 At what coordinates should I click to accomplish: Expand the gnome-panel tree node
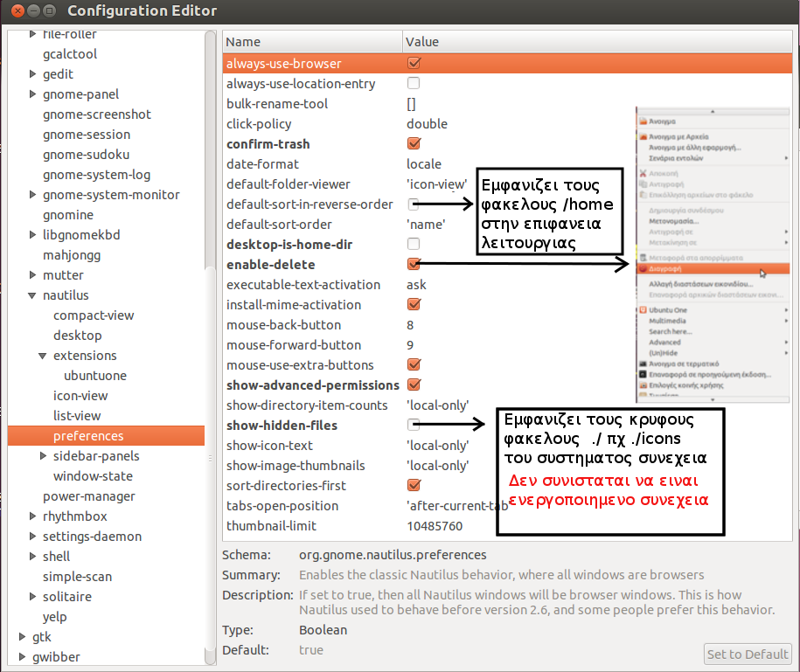pyautogui.click(x=32, y=94)
